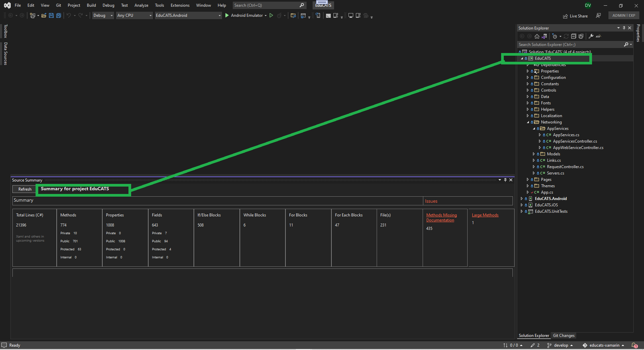Open the Any CPU platform dropdown
This screenshot has width=644, height=350.
[x=135, y=15]
